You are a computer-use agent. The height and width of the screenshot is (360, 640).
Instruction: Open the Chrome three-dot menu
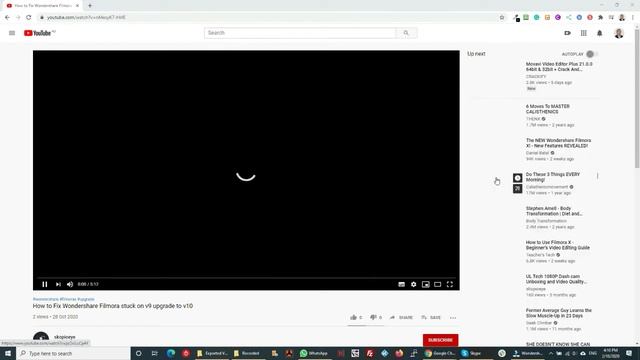(633, 18)
